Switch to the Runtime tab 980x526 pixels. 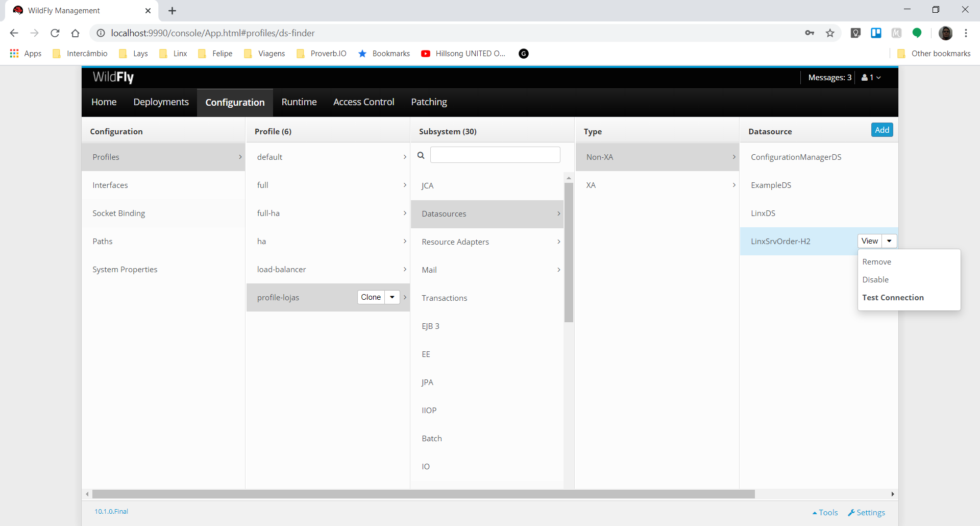(x=299, y=102)
